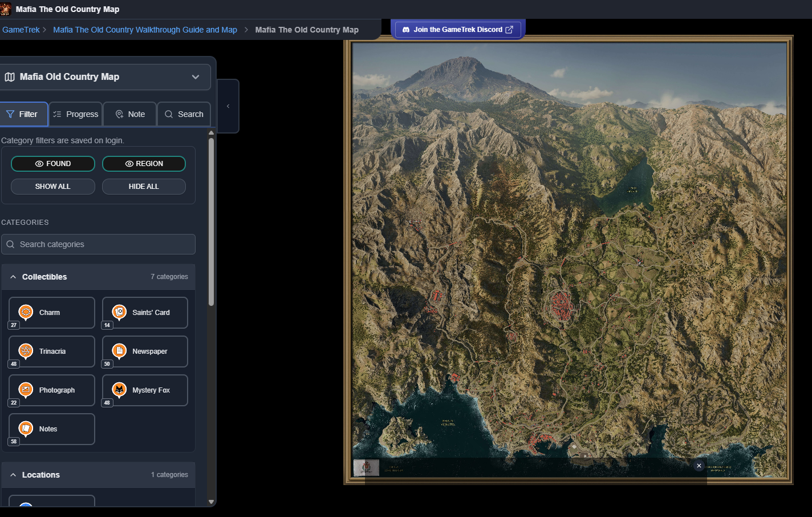Click the crest thumbnail on the map overlay
The image size is (812, 517).
(x=366, y=468)
